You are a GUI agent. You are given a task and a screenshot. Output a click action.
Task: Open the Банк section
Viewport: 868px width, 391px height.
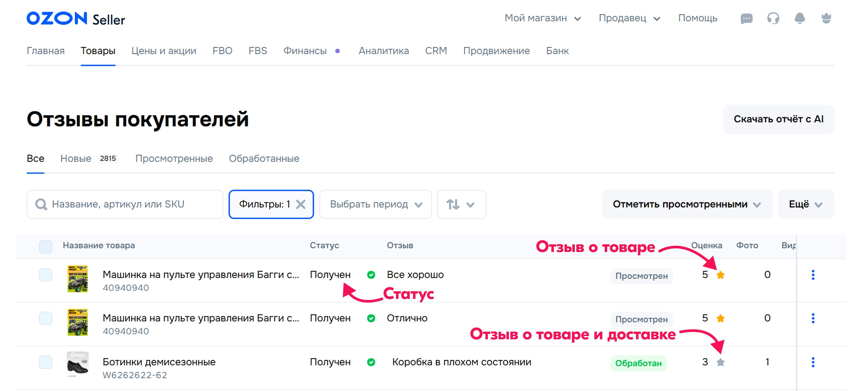coord(557,51)
